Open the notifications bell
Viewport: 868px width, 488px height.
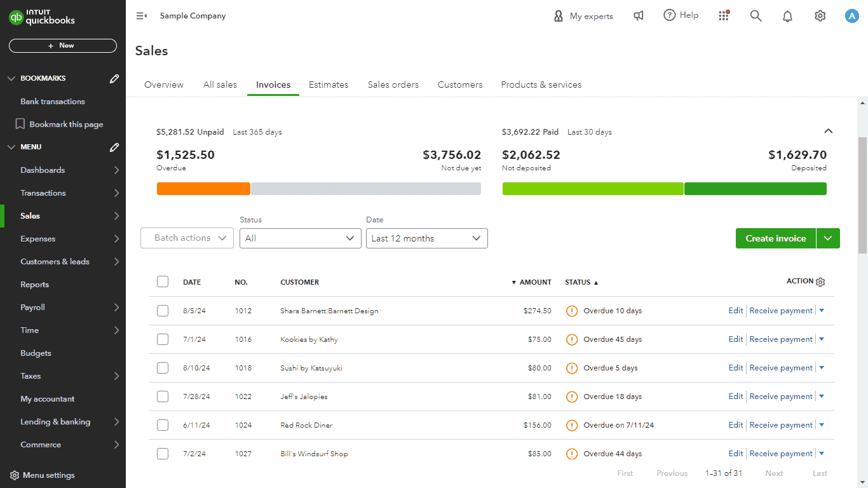(787, 16)
